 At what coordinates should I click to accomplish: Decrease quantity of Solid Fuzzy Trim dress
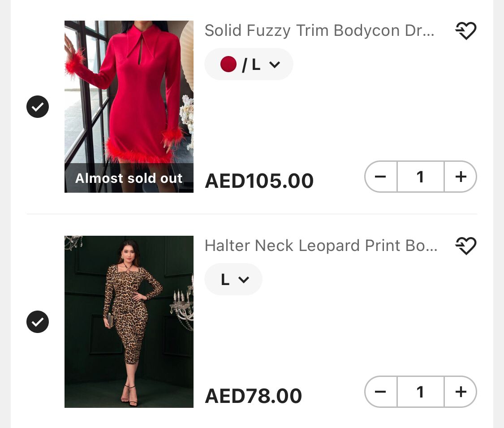(x=380, y=177)
